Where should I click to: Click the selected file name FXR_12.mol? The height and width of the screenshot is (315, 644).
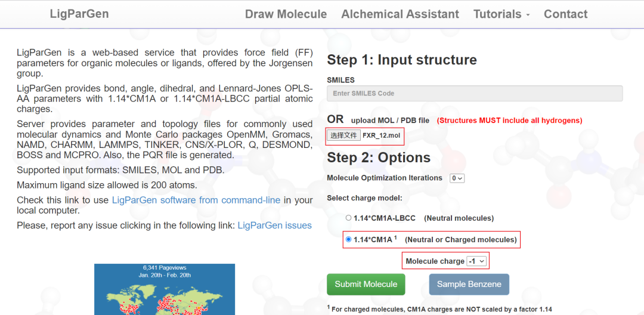(x=381, y=136)
